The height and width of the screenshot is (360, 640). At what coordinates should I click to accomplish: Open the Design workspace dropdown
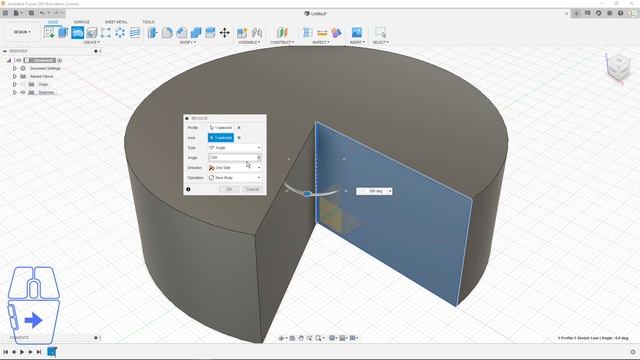[22, 32]
